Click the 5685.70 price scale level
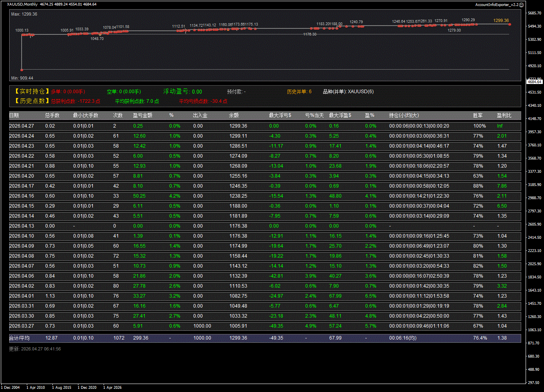This screenshot has width=544, height=392. 534,13
